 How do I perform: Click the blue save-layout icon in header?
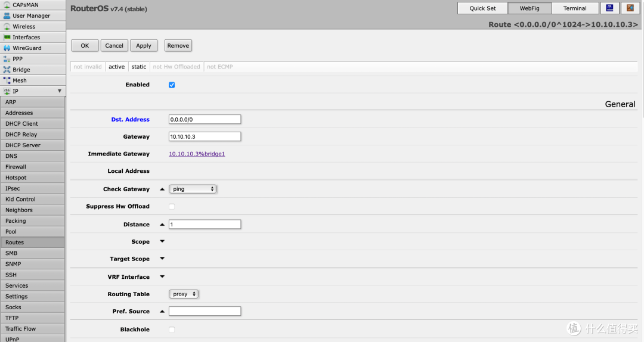(x=609, y=8)
